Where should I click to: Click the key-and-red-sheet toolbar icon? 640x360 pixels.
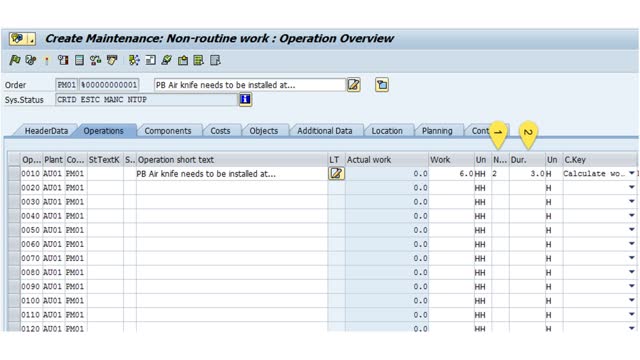pos(63,60)
